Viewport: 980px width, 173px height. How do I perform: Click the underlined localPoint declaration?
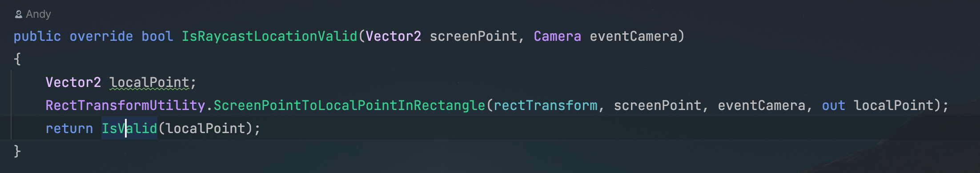pyautogui.click(x=149, y=83)
